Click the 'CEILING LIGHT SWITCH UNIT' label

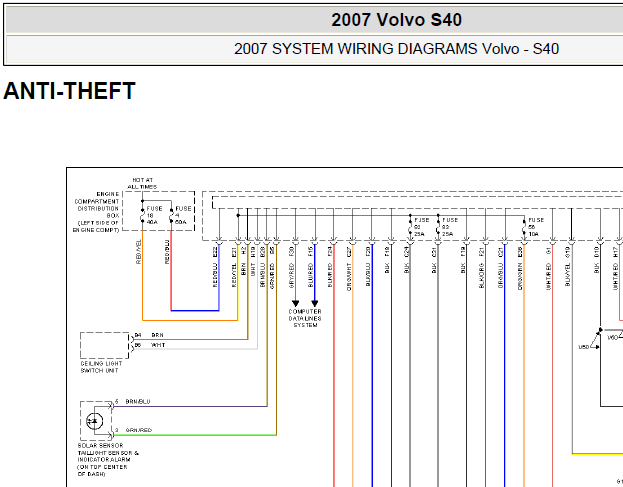click(101, 367)
